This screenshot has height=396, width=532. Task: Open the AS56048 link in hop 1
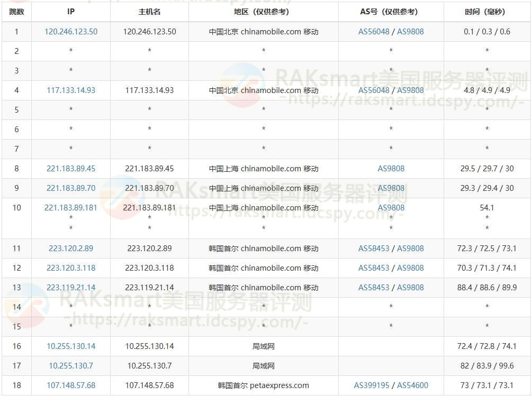(x=374, y=32)
